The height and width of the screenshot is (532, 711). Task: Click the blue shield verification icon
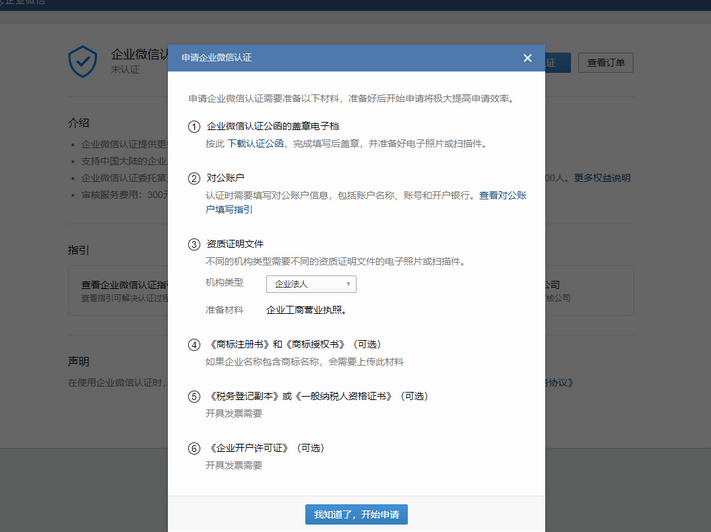pos(83,61)
